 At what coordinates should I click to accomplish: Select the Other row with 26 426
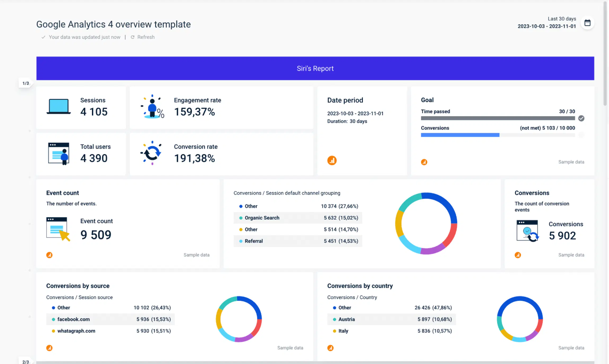click(x=392, y=308)
